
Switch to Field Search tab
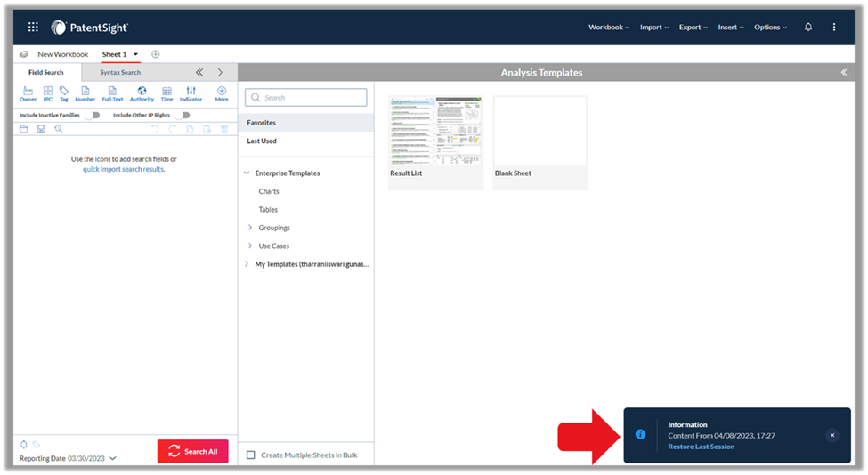tap(46, 72)
